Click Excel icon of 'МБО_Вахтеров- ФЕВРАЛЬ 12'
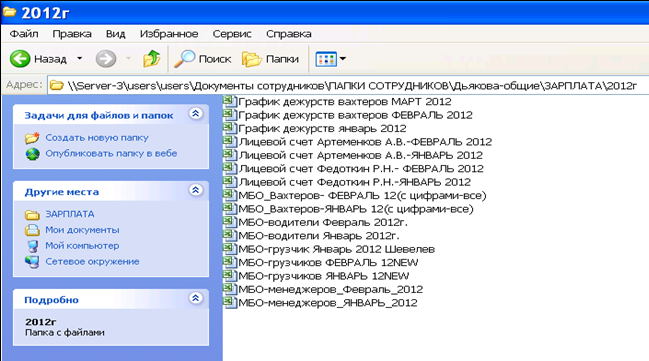Image resolution: width=649 pixels, height=361 pixels. click(x=229, y=195)
